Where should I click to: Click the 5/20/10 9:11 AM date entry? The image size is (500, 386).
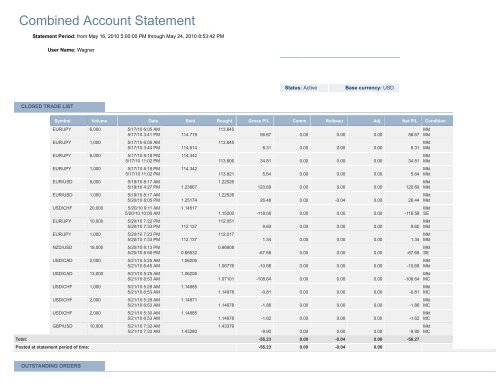144,208
